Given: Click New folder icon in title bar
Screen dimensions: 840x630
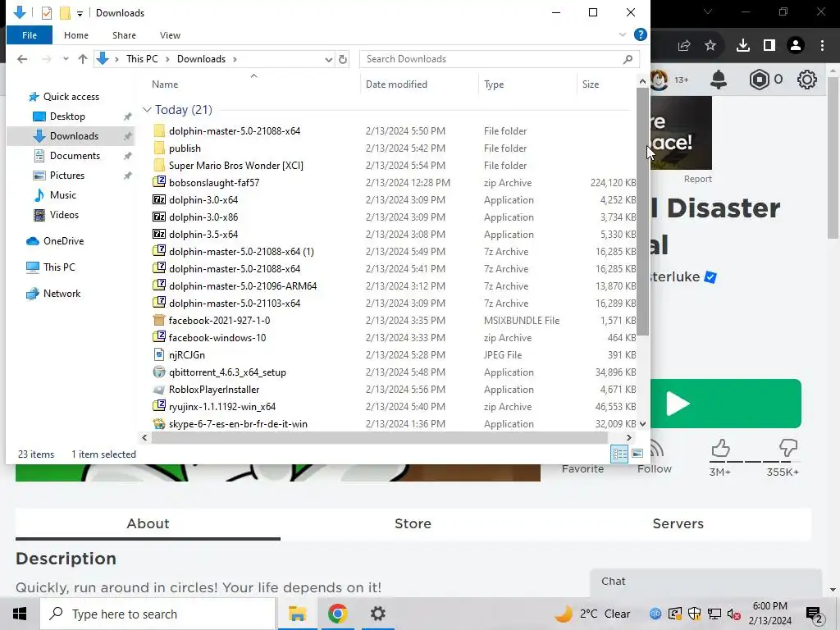Looking at the screenshot, I should 65,13.
